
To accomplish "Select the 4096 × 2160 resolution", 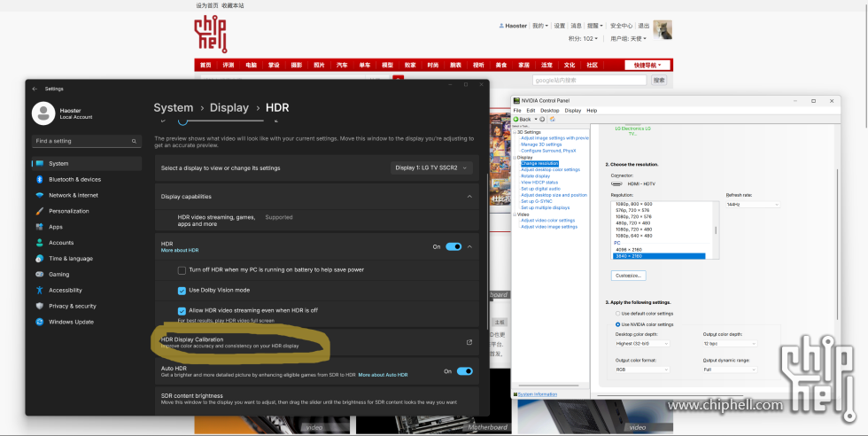I will click(629, 250).
